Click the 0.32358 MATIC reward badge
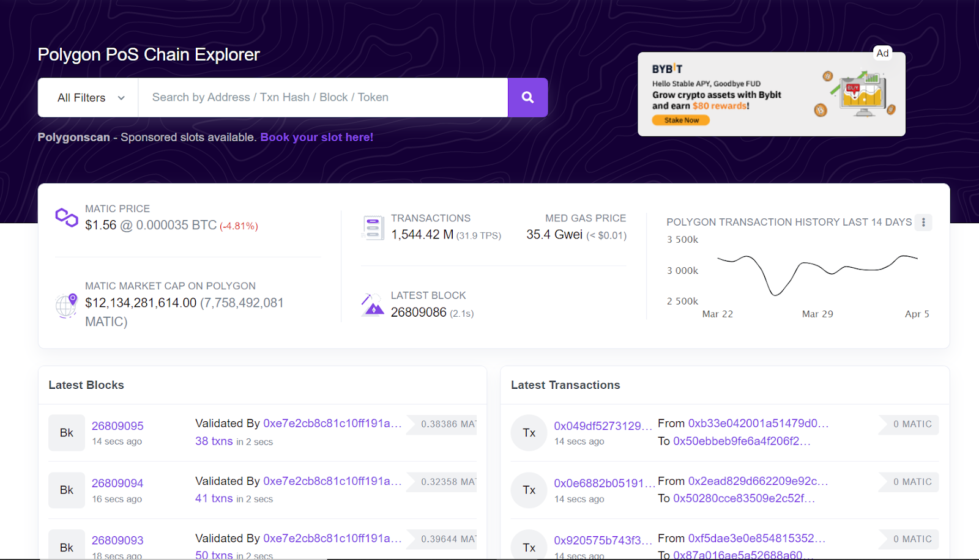Screen dimensions: 979x560 point(442,482)
